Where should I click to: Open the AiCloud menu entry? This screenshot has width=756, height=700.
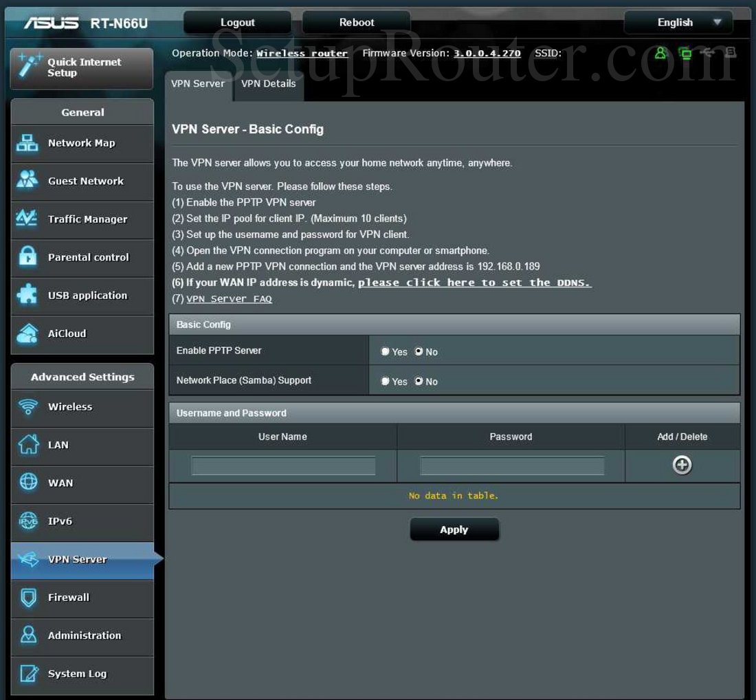click(x=82, y=333)
